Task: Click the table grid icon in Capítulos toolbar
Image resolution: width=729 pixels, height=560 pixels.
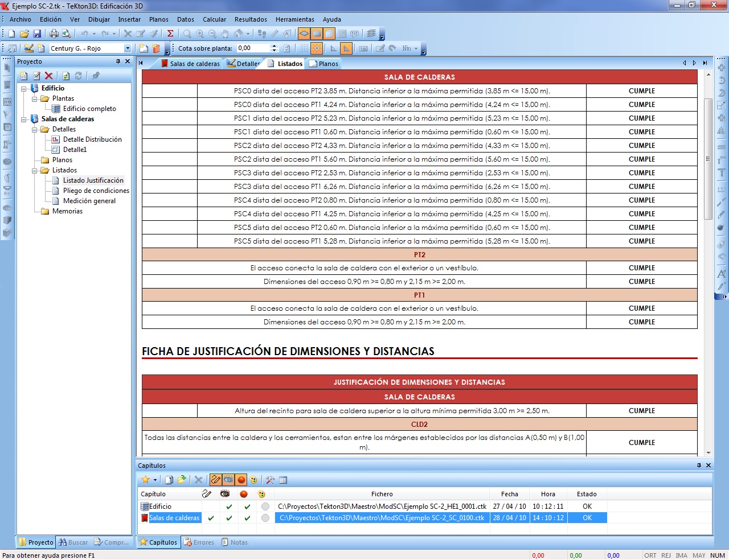Action: [283, 480]
